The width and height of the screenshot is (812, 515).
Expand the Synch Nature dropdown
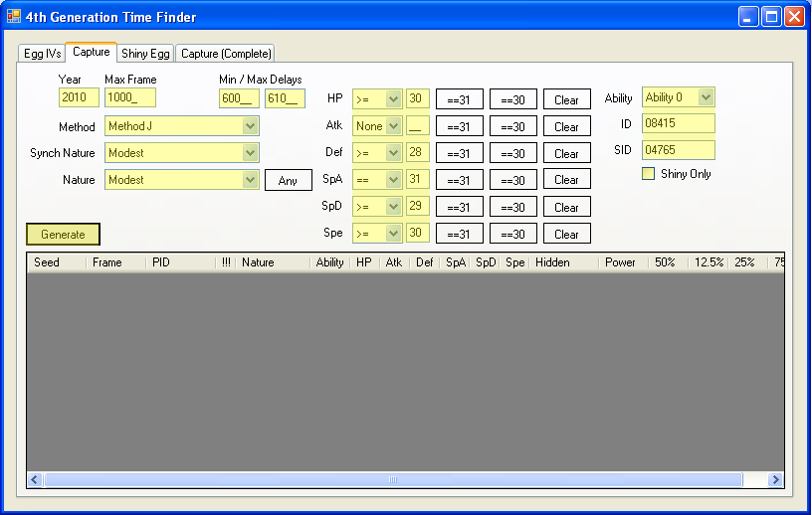[x=250, y=153]
